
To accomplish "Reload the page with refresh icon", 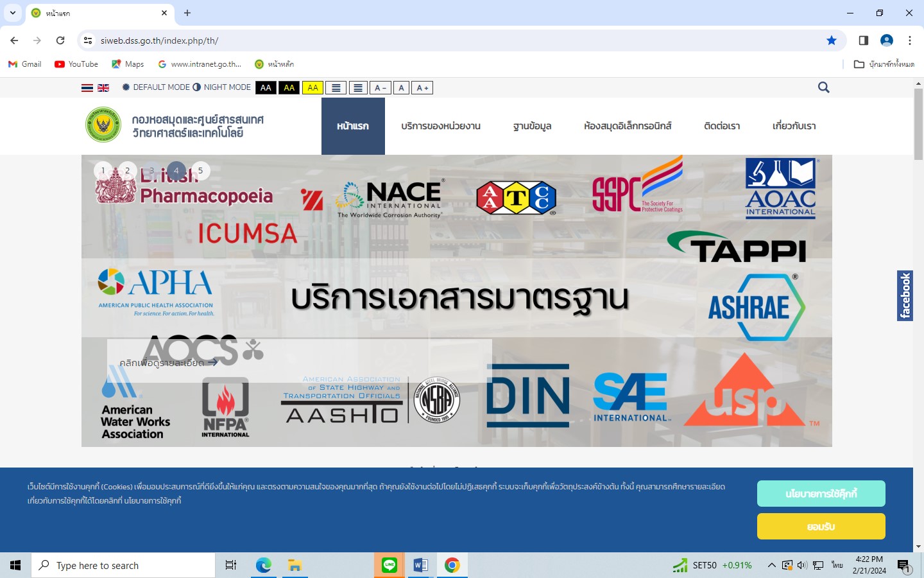I will [60, 40].
